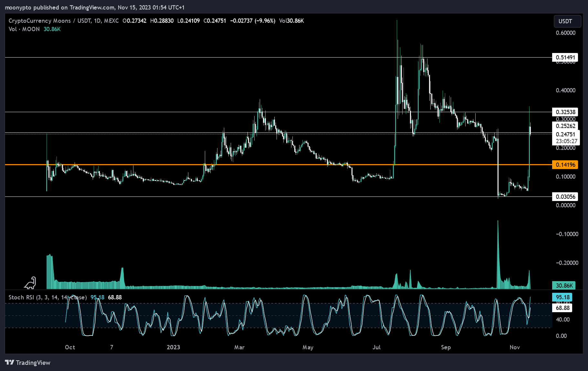Click the 0.40000 price scale value

coord(566,90)
